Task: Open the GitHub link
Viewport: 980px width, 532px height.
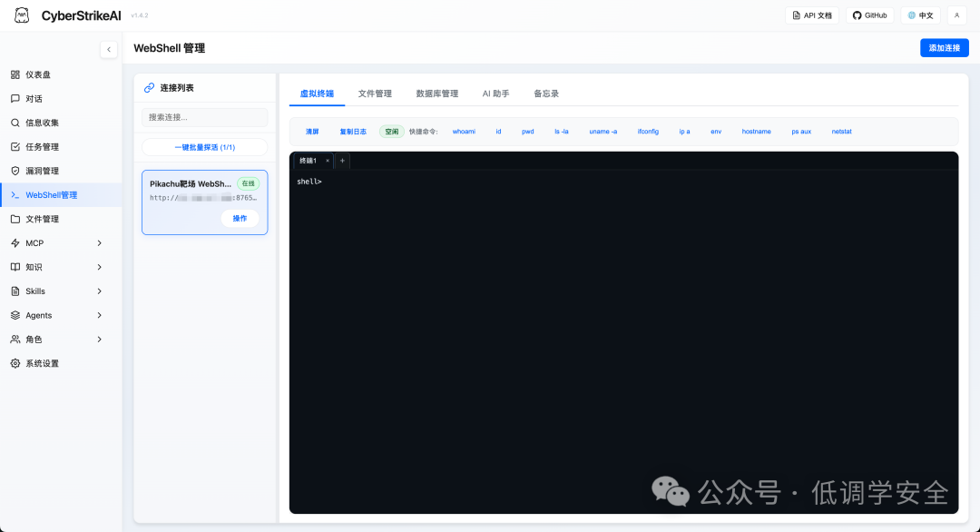Action: tap(870, 15)
